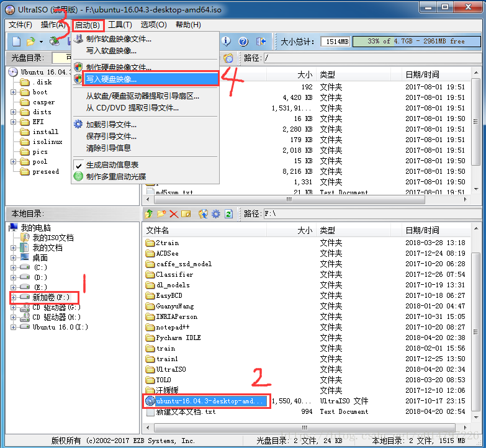Expand the pool folder in ISO tree
Viewport: 486px width, 448px height.
pos(13,161)
